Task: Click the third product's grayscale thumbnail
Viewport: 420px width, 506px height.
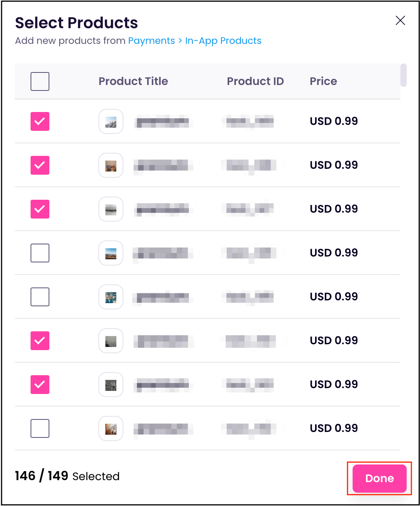Action: coord(111,209)
